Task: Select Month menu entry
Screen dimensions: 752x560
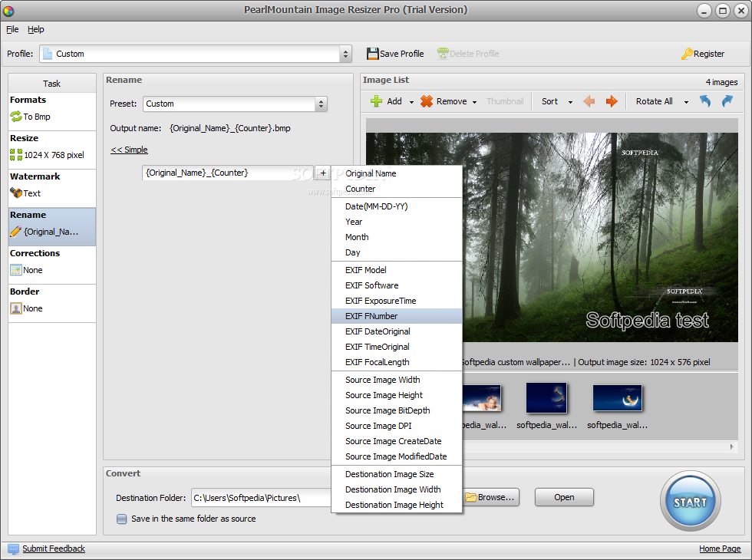Action: click(x=397, y=237)
